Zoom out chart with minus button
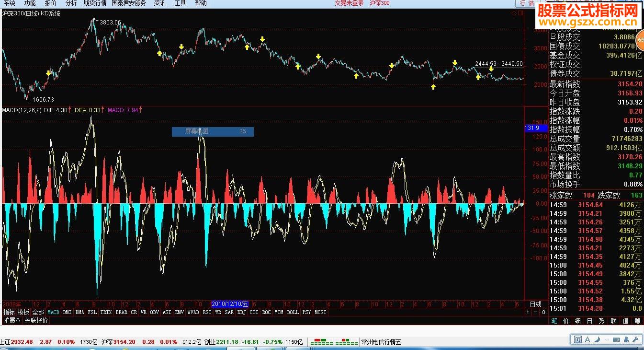The image size is (644, 350). click(x=536, y=312)
